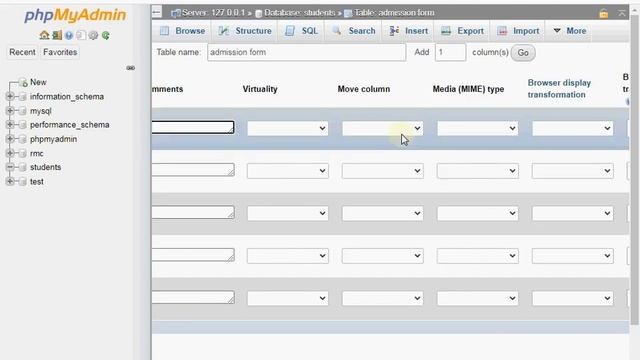Open Virtuality dropdown in first row
This screenshot has height=360, width=640.
(287, 129)
